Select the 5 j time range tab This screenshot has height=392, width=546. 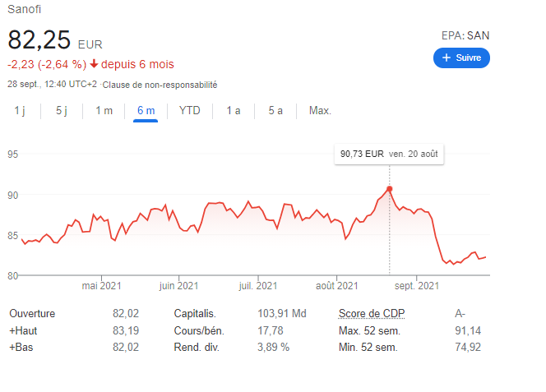tap(62, 111)
